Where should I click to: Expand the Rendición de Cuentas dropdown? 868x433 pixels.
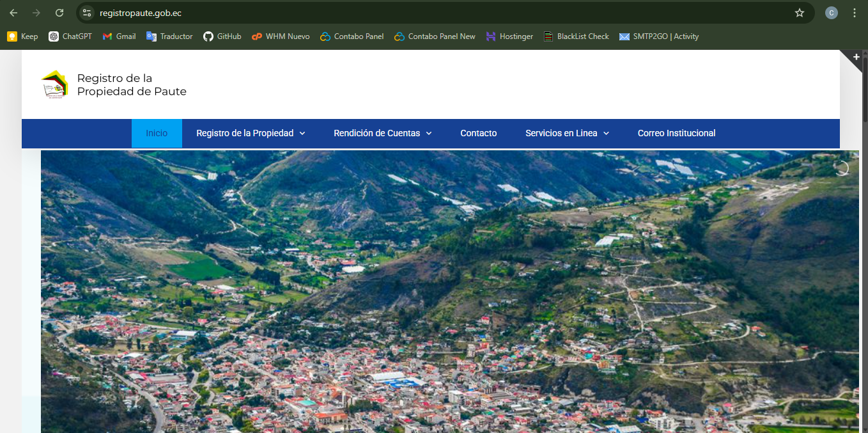[382, 133]
